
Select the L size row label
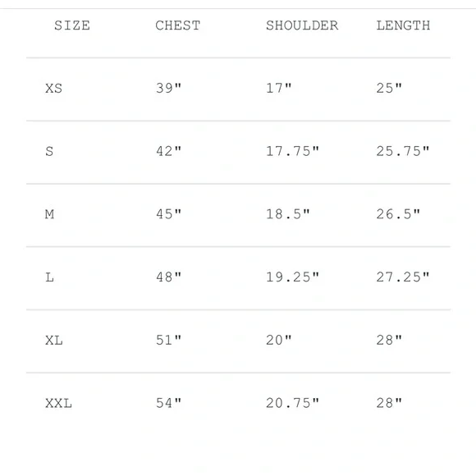pos(49,277)
